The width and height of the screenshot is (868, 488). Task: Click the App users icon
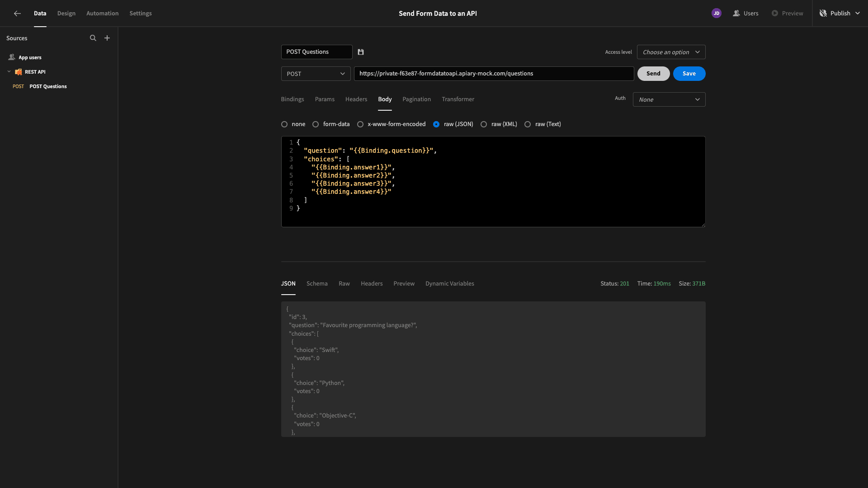point(12,57)
